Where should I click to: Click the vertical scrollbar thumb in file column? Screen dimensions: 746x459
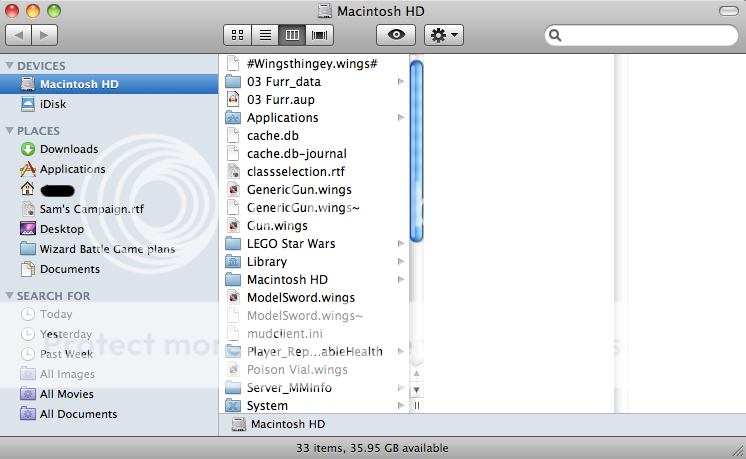coord(416,150)
